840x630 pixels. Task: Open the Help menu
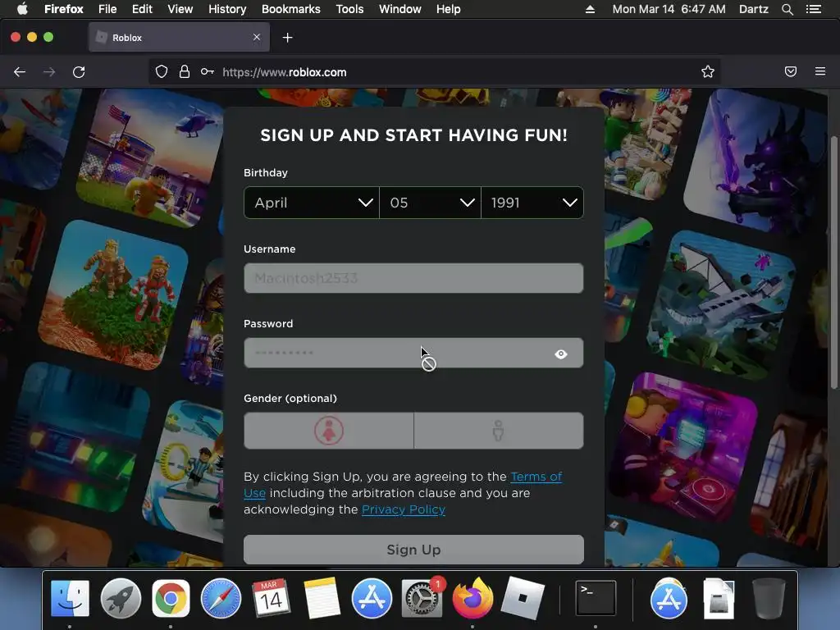pyautogui.click(x=449, y=9)
